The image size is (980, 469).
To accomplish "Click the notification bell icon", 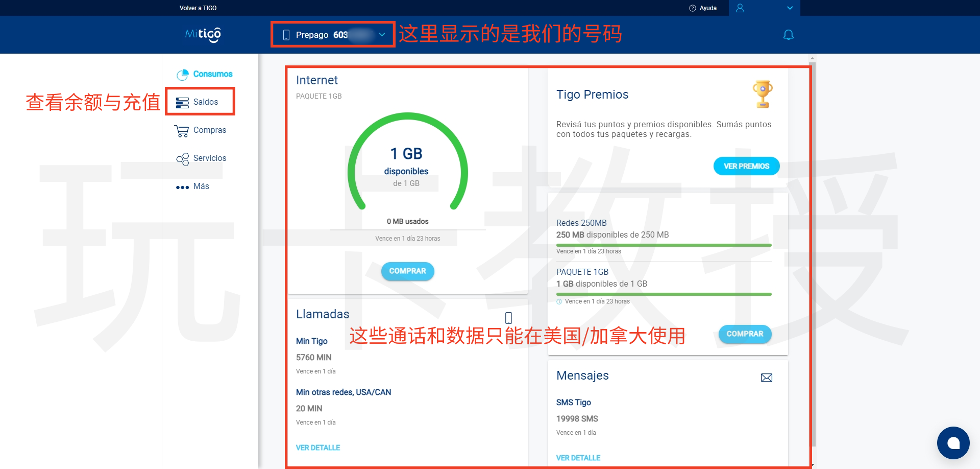I will tap(788, 35).
